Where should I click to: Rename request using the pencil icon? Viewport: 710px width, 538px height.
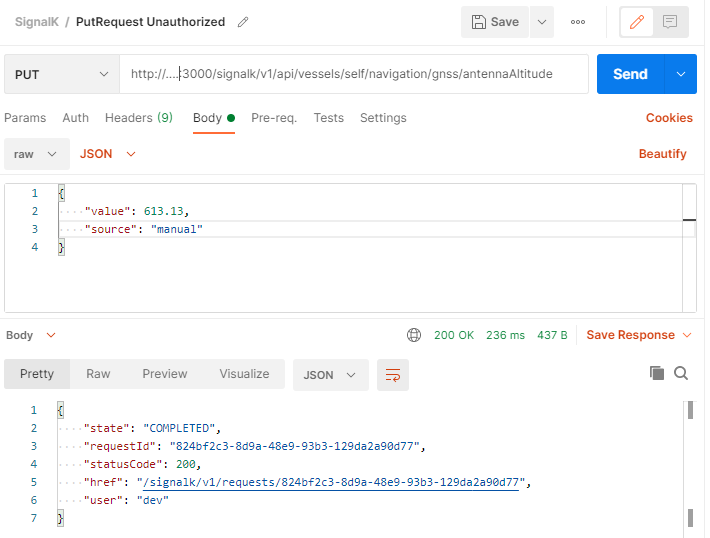(243, 22)
